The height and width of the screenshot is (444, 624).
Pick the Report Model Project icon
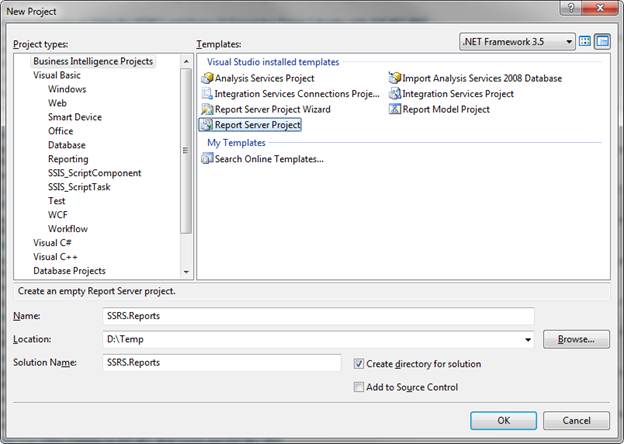[x=395, y=109]
